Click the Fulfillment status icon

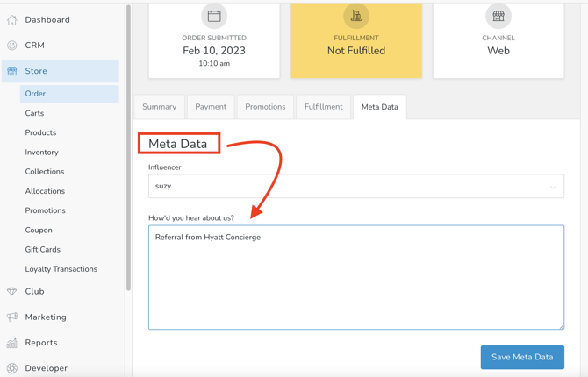pos(355,16)
